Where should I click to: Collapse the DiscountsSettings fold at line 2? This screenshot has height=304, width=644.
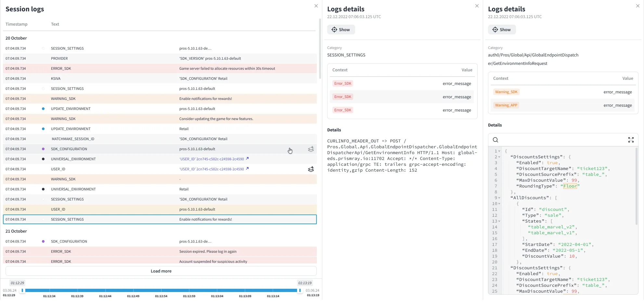(x=499, y=157)
